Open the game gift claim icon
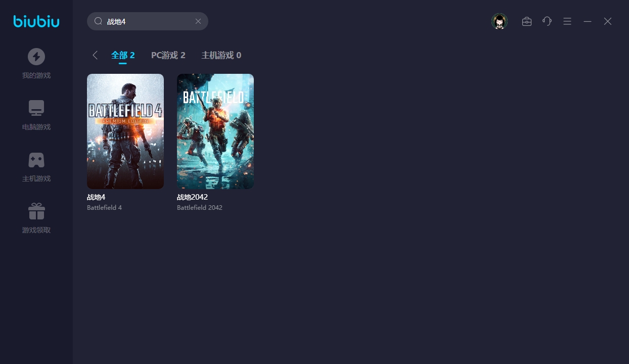 [36, 211]
